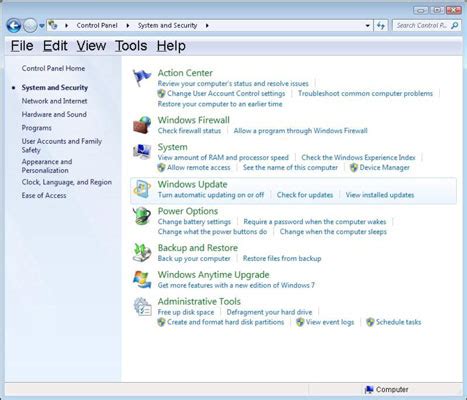Click the greyed Forward arrow button
The width and height of the screenshot is (467, 400).
30,26
